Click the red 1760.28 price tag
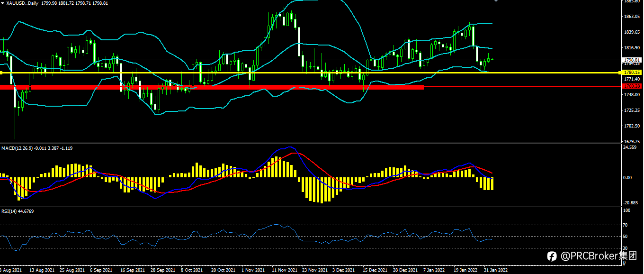This screenshot has width=644, height=274. tap(632, 86)
